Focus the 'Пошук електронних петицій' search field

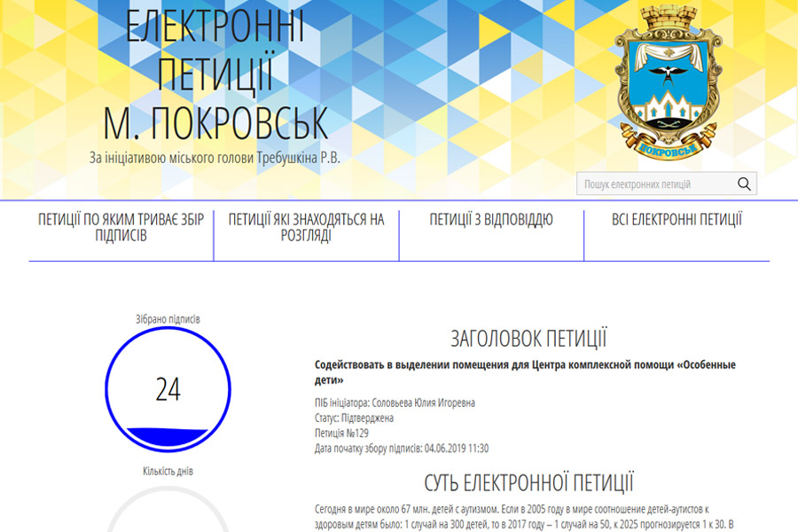coord(656,184)
